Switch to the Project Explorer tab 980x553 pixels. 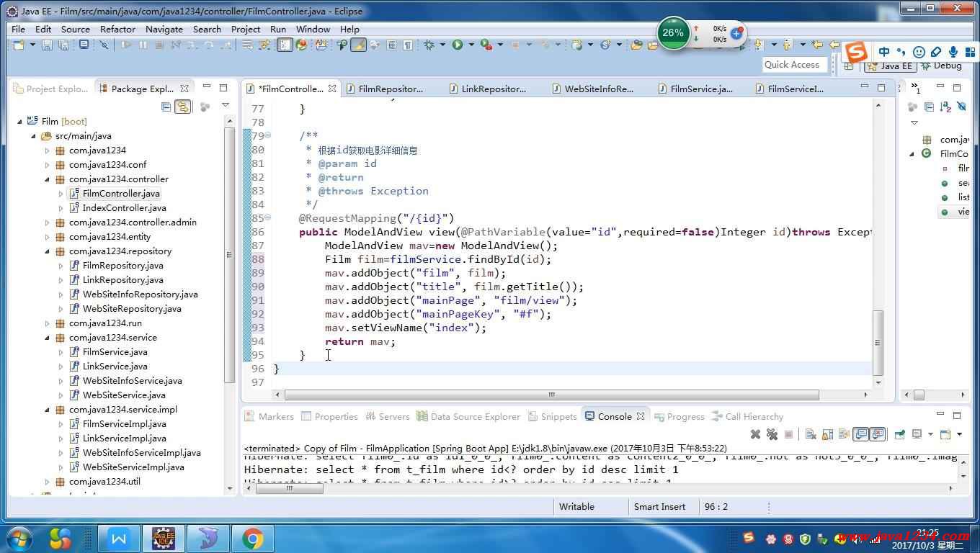click(51, 89)
